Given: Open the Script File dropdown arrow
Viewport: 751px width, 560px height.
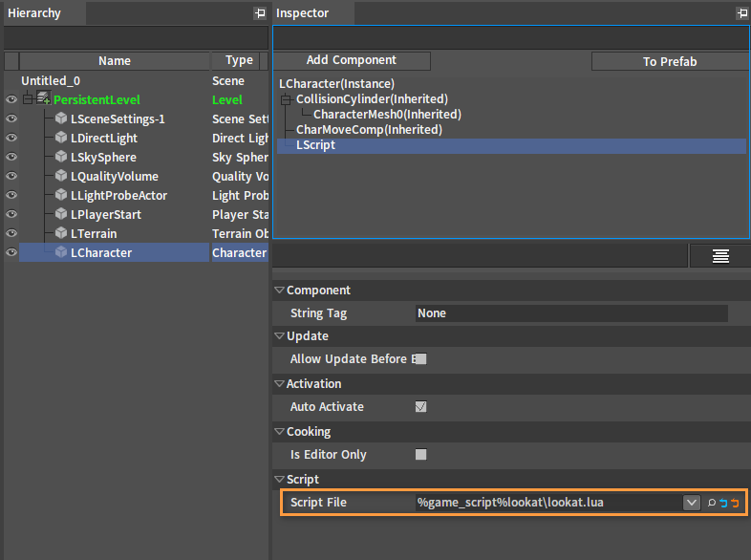Looking at the screenshot, I should click(x=691, y=503).
